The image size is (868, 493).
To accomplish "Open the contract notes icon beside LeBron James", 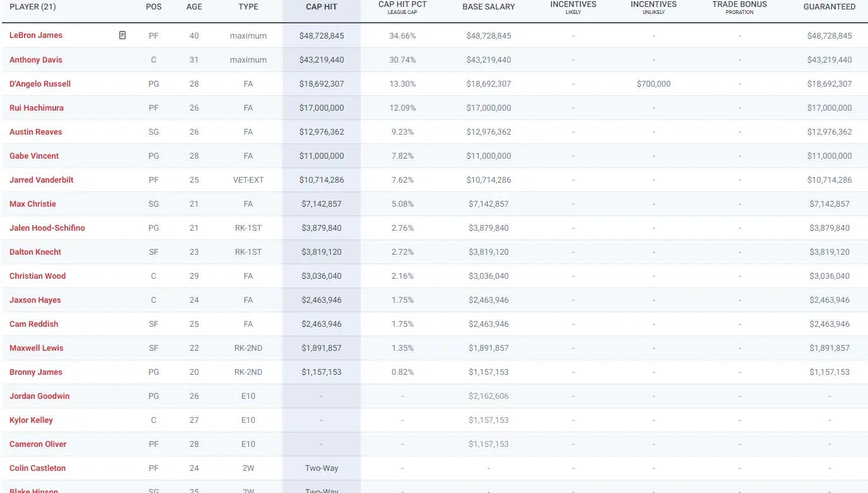I will [123, 35].
